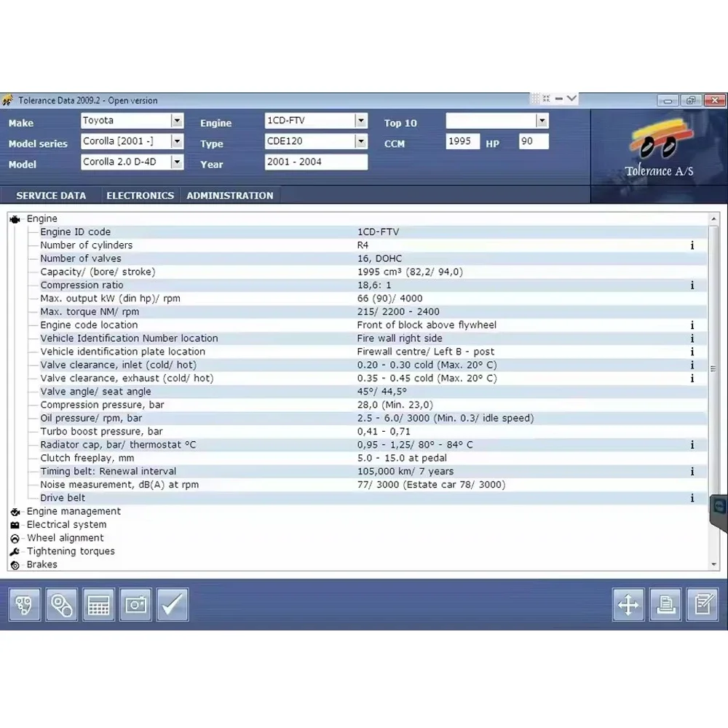728x728 pixels.
Task: Click the Tolerance A/S logo
Action: tap(660, 149)
